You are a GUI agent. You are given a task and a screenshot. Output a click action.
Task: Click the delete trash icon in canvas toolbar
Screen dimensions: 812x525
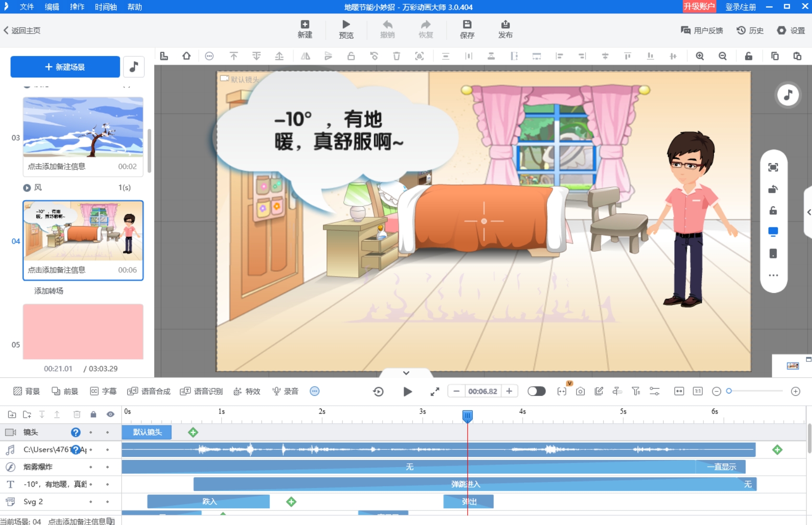pyautogui.click(x=396, y=56)
